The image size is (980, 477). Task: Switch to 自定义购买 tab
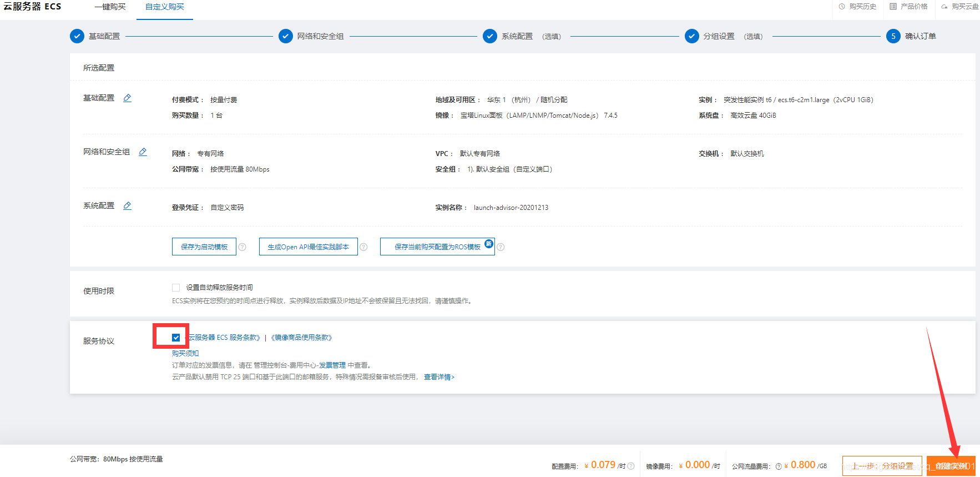165,7
